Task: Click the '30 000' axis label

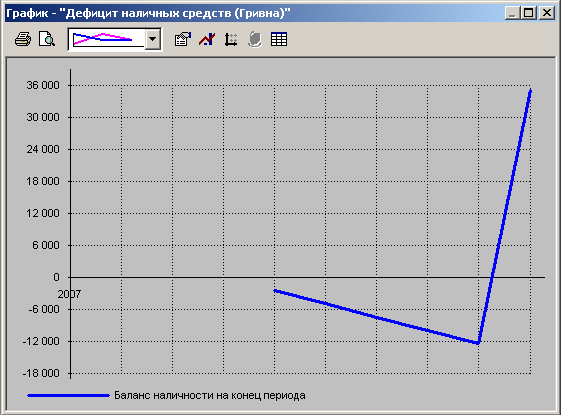Action: (43, 117)
